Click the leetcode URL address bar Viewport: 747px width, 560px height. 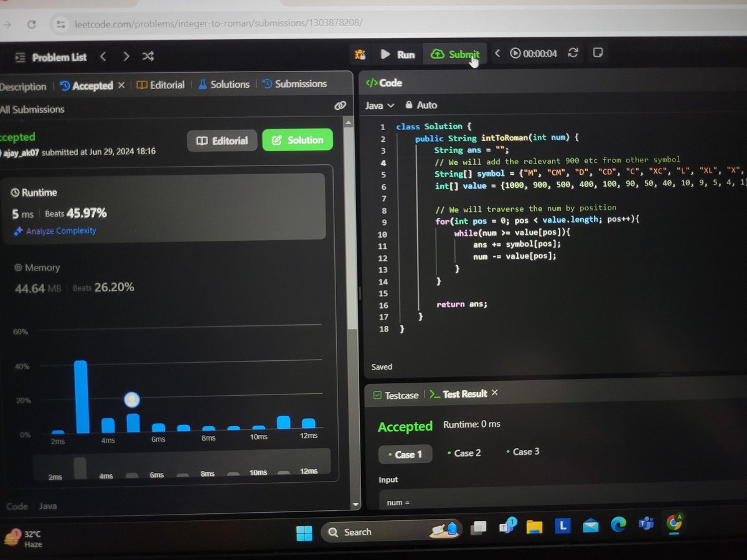click(218, 23)
